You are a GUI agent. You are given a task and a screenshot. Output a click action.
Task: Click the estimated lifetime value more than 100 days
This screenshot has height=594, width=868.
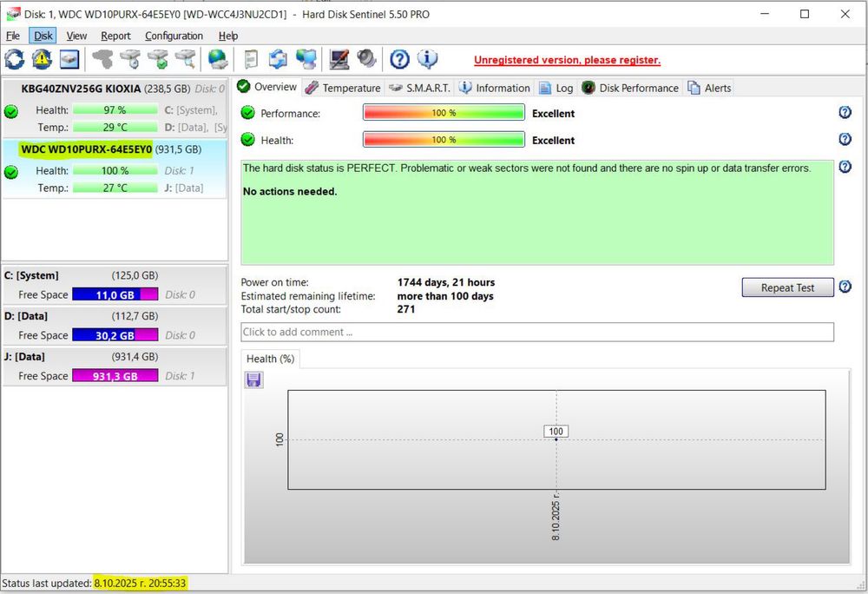[445, 296]
